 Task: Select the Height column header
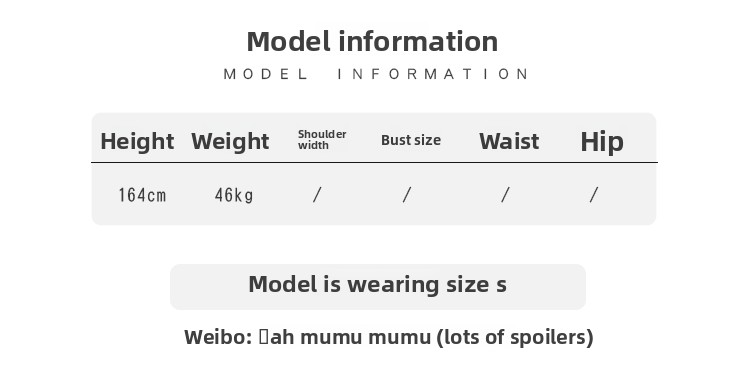pos(137,141)
